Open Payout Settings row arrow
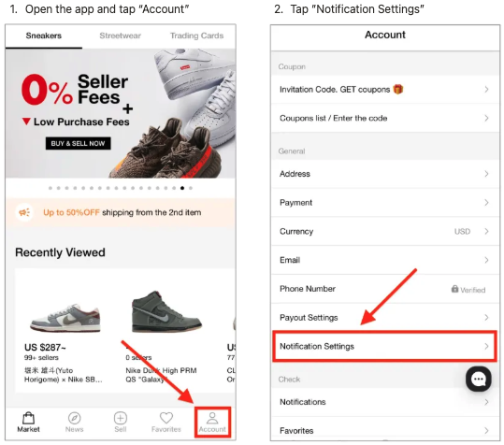 [x=486, y=318]
